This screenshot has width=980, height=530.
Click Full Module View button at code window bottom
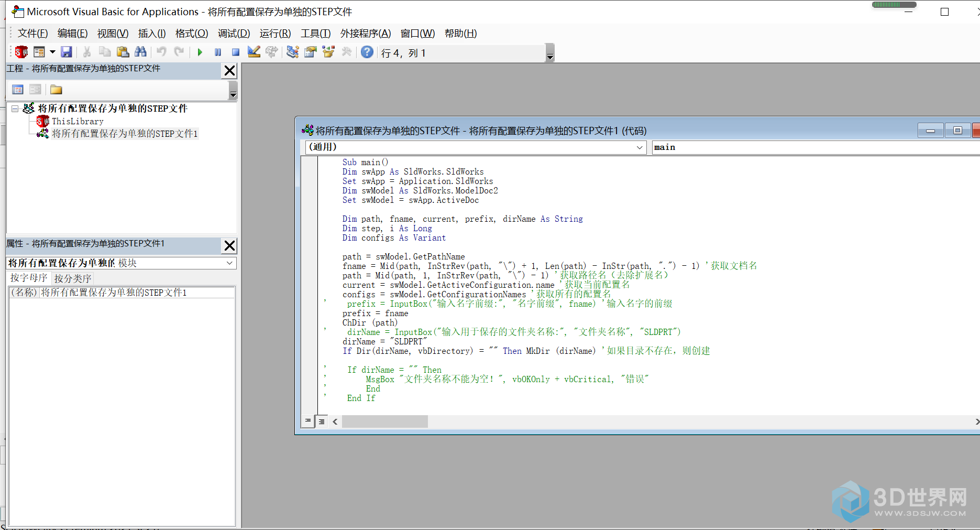click(322, 421)
